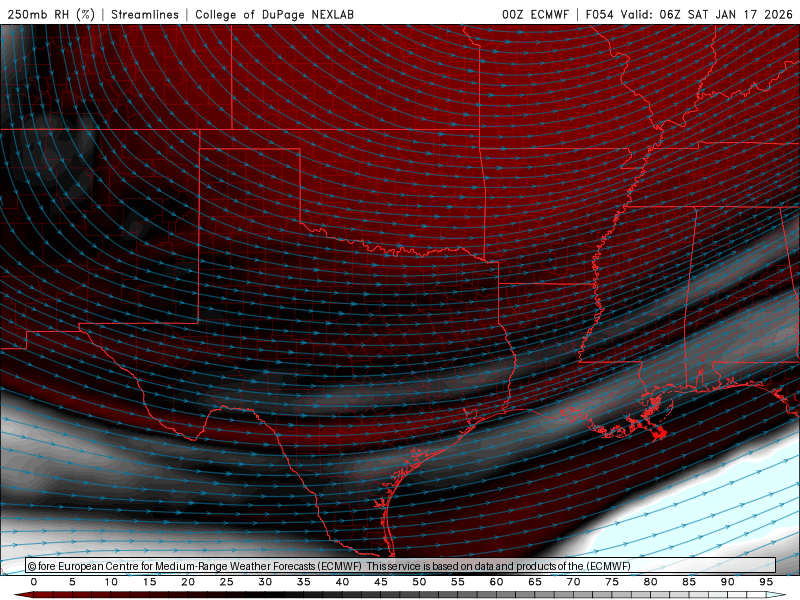The width and height of the screenshot is (800, 600).
Task: Click colorbar label "80"
Action: click(x=651, y=582)
